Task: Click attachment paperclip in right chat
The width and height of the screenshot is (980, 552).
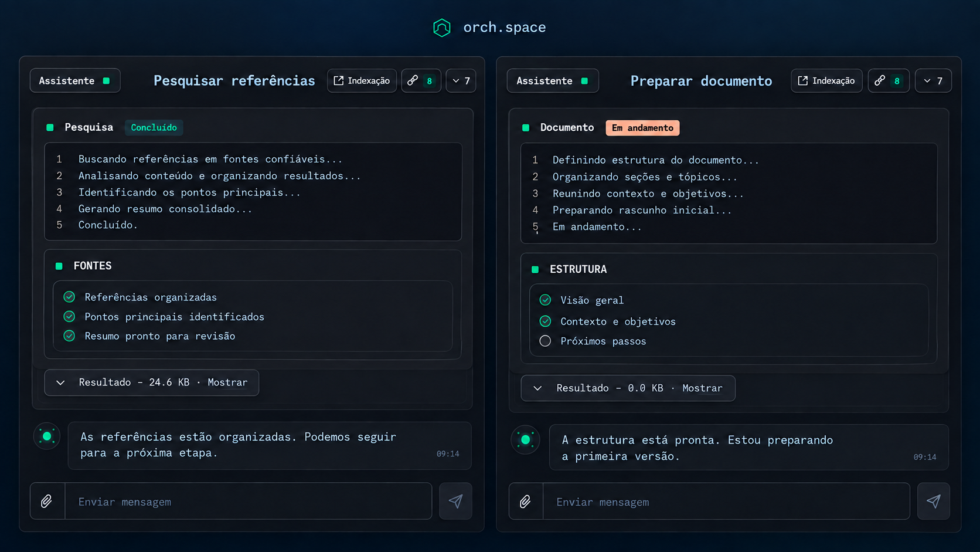Action: click(526, 501)
